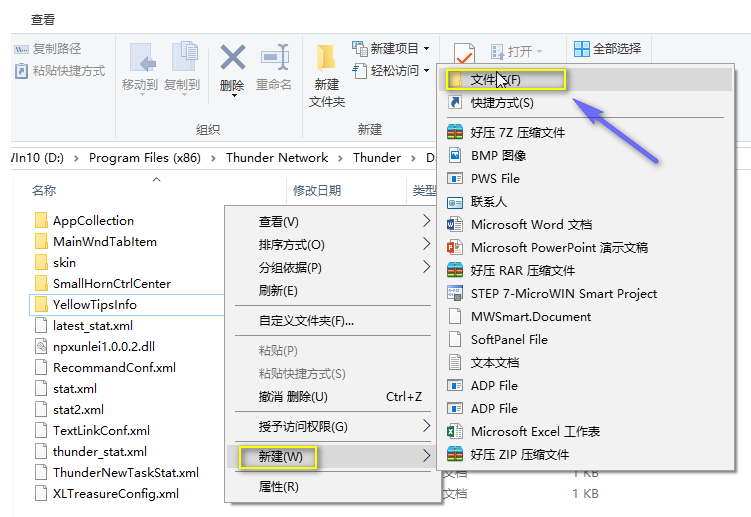Select Shortcut (快捷方式(S)) in New submenu
Viewport: 751px width, 517px height.
pyautogui.click(x=587, y=103)
